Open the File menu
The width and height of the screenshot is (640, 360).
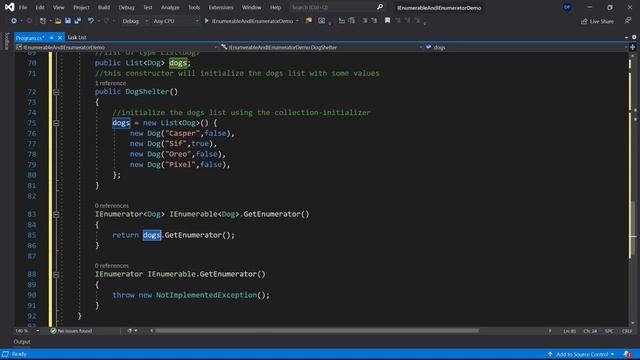(23, 7)
